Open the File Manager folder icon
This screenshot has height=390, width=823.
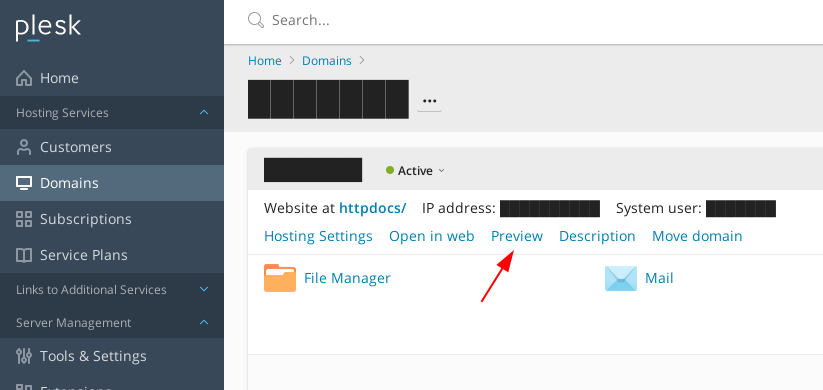[x=280, y=278]
